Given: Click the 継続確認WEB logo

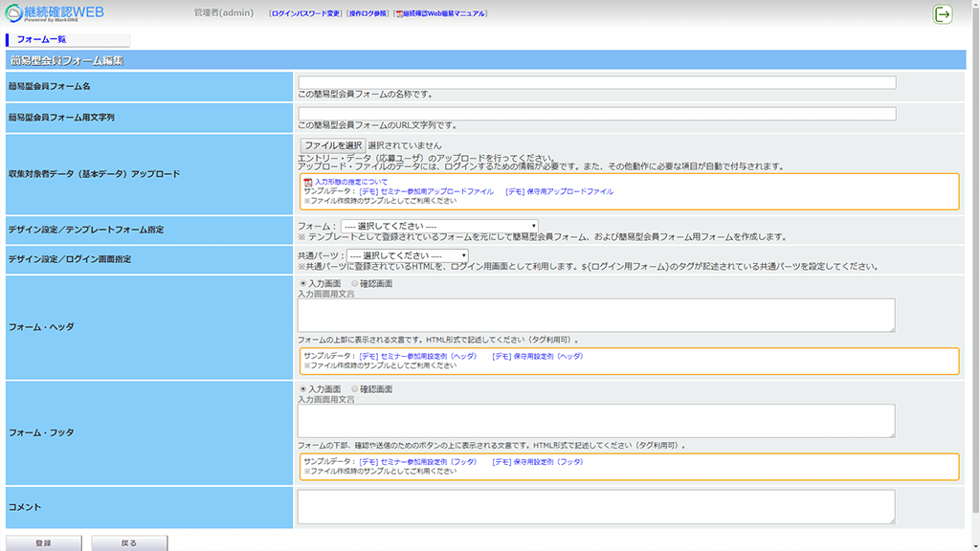Looking at the screenshot, I should [x=55, y=13].
